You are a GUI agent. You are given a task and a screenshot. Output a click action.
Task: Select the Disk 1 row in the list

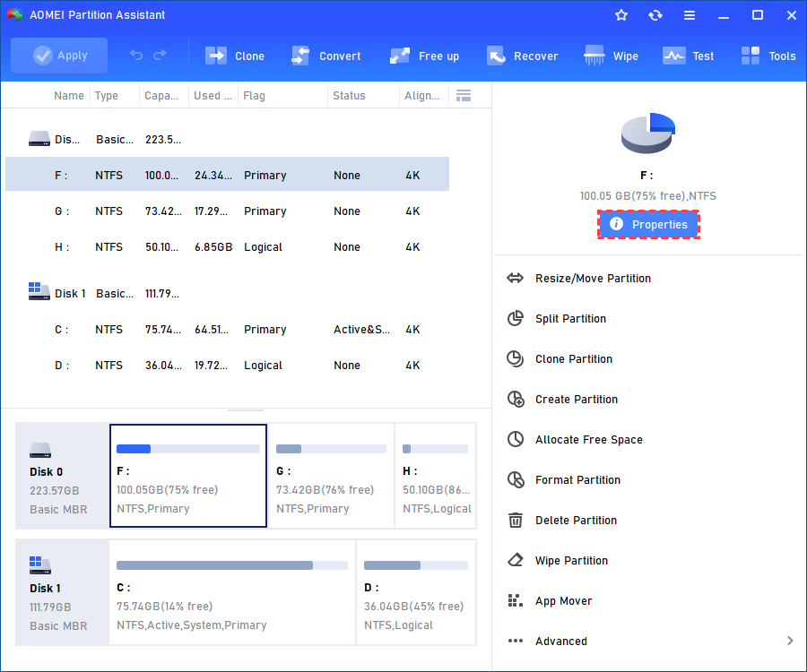click(x=227, y=293)
